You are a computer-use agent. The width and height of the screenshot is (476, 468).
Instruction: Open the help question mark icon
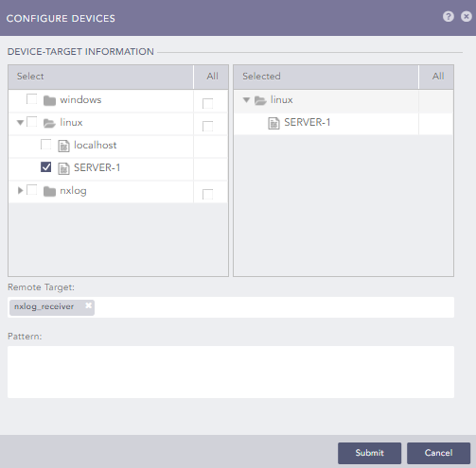point(449,16)
